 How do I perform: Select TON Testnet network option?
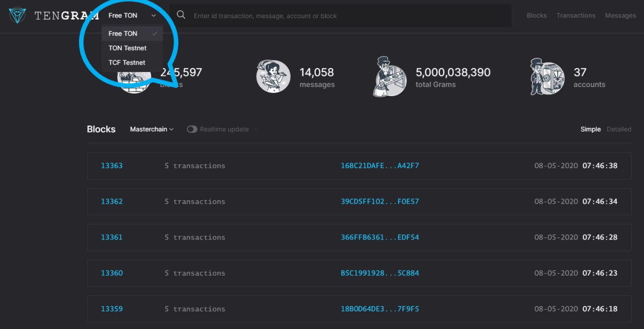pyautogui.click(x=132, y=48)
